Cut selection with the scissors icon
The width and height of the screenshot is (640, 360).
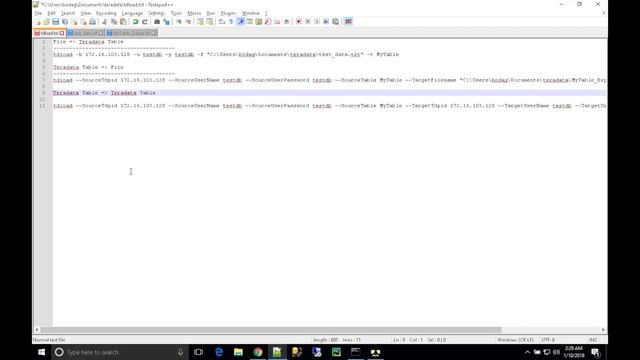click(105, 22)
